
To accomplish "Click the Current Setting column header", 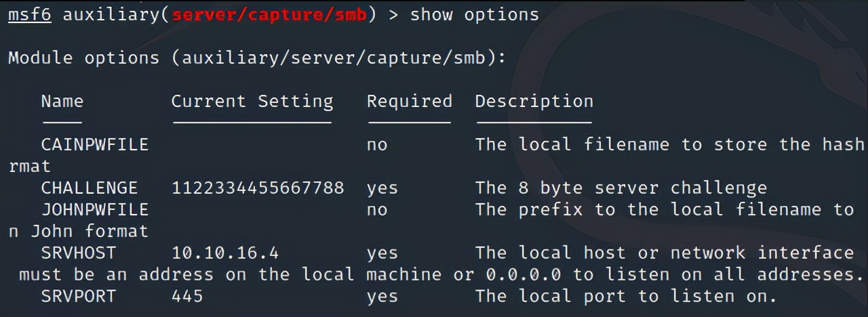I will 252,102.
